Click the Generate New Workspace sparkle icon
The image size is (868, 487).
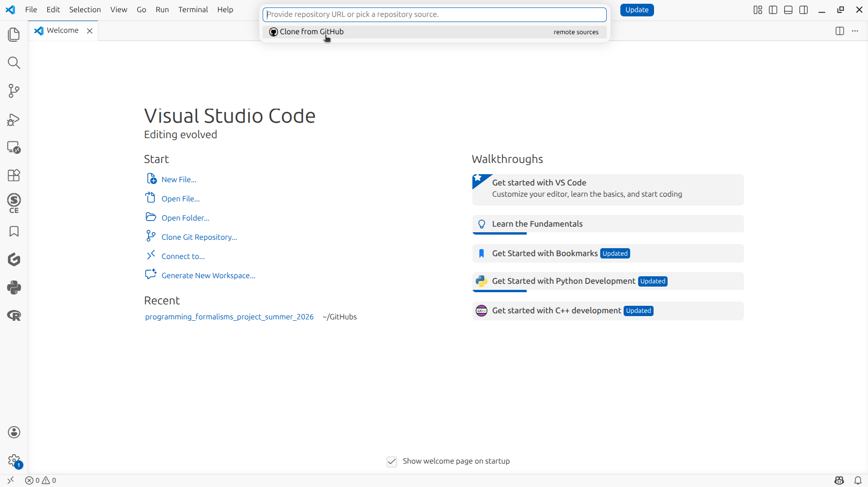click(x=151, y=274)
